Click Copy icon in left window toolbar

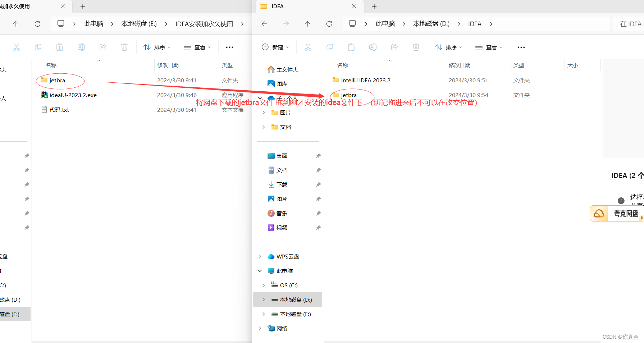38,47
